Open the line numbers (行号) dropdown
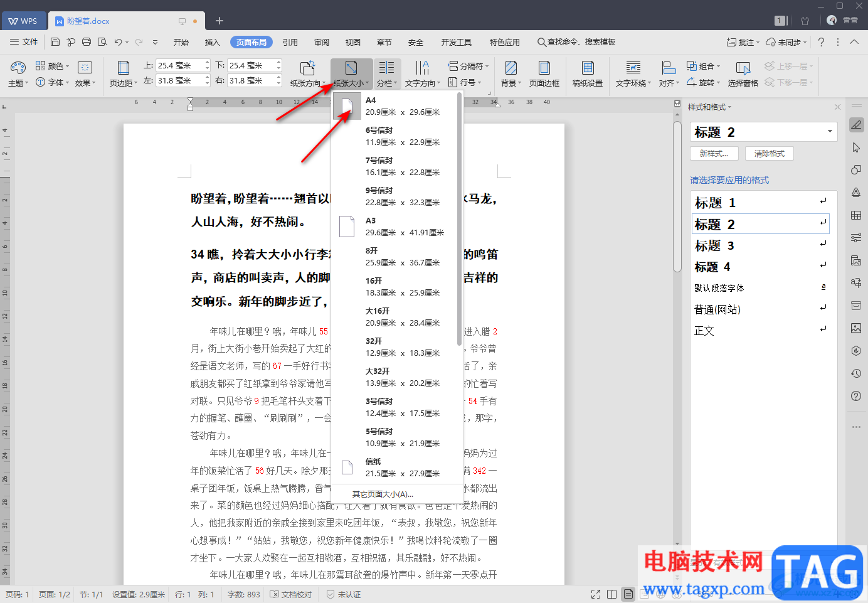 [465, 82]
